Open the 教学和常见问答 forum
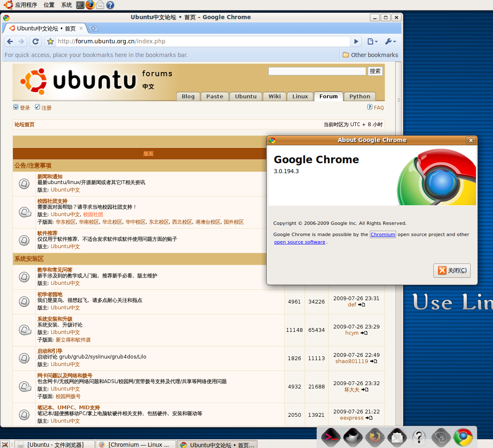Screen dimensions: 493x448 pyautogui.click(x=55, y=270)
